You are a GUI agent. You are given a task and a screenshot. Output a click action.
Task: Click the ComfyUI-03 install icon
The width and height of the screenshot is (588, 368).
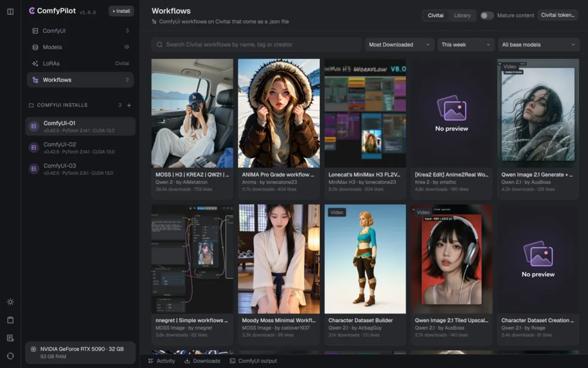pyautogui.click(x=34, y=169)
